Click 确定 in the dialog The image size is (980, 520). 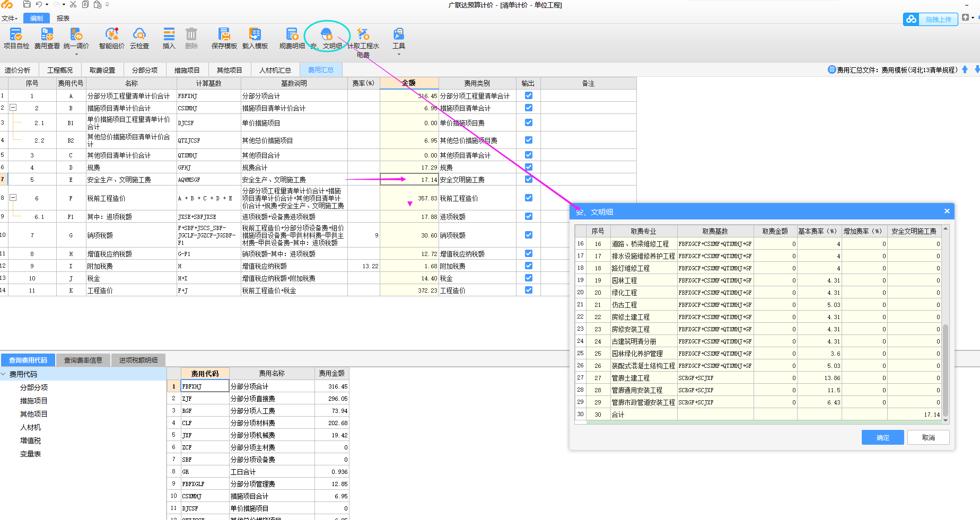(883, 437)
